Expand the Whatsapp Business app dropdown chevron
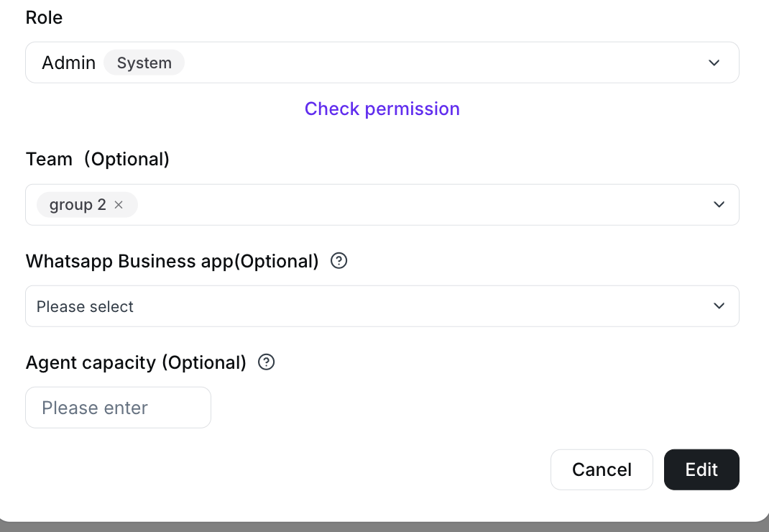The image size is (769, 532). point(719,306)
